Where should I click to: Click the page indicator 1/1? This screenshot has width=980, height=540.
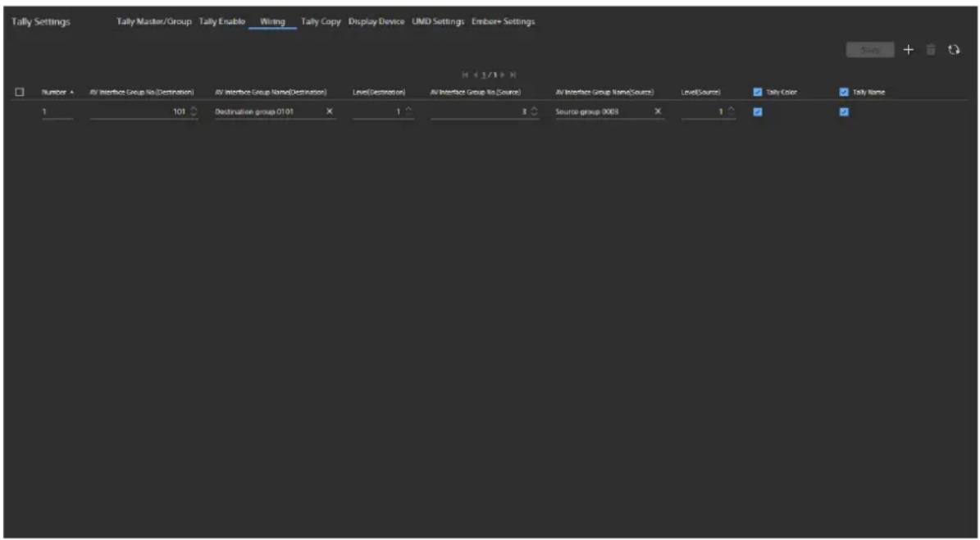pos(489,75)
